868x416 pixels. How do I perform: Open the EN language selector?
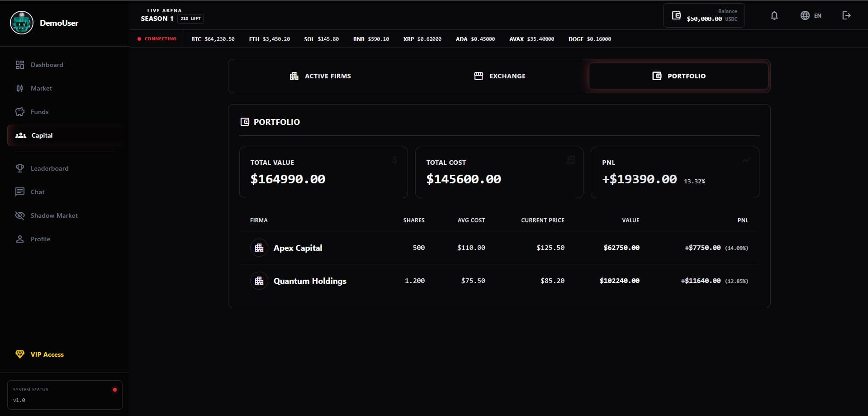pyautogui.click(x=811, y=15)
